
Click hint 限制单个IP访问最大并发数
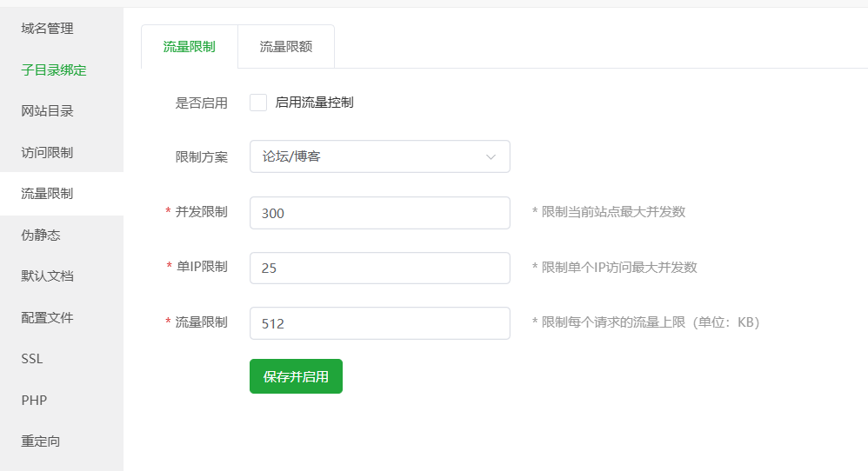614,267
